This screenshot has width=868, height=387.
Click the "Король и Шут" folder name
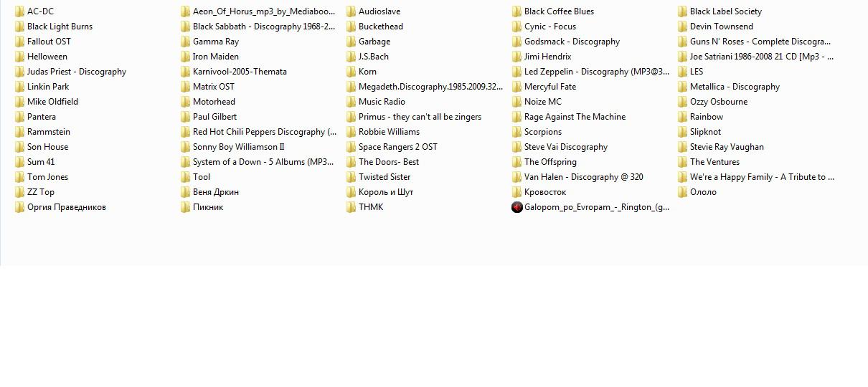(386, 192)
